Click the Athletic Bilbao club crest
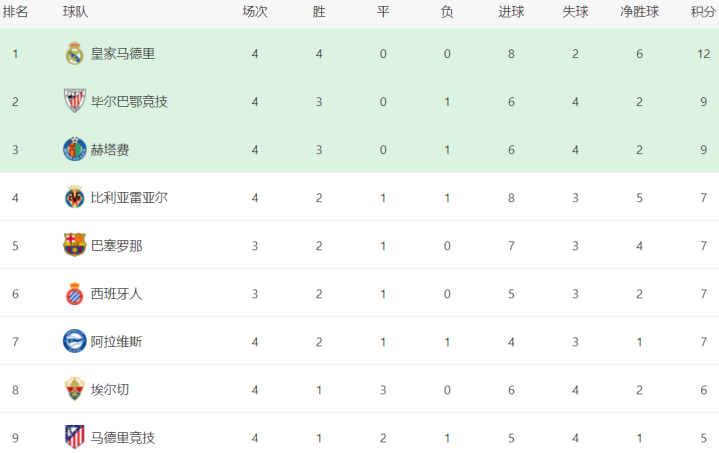Screen dimensions: 719x453 pyautogui.click(x=74, y=101)
